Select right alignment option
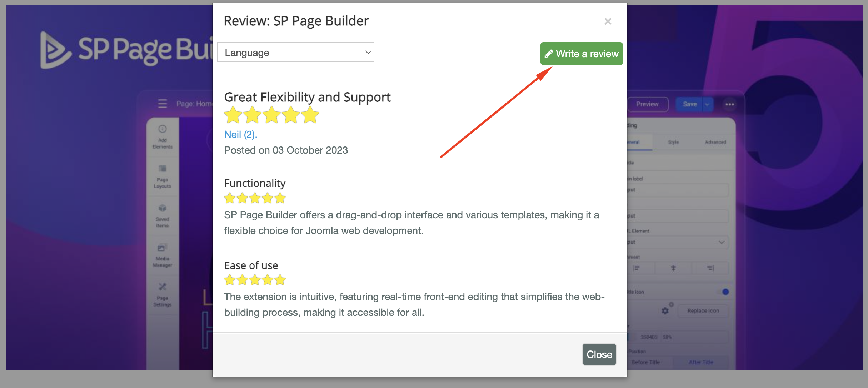 coord(710,268)
